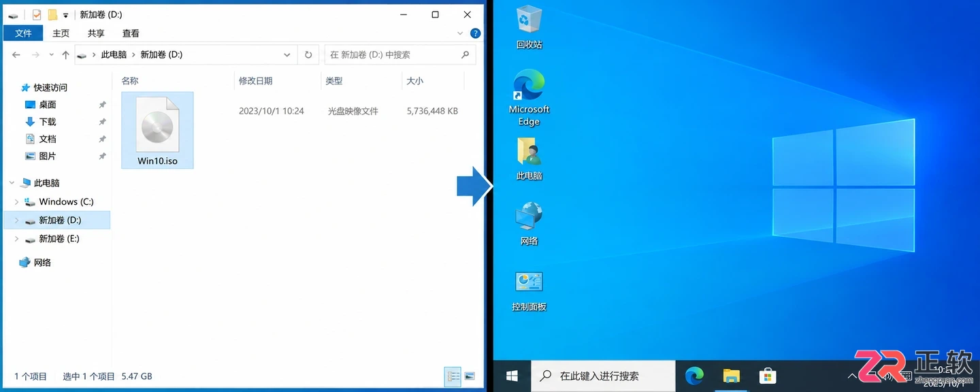
Task: Open the 网络 desktop icon
Action: [529, 224]
